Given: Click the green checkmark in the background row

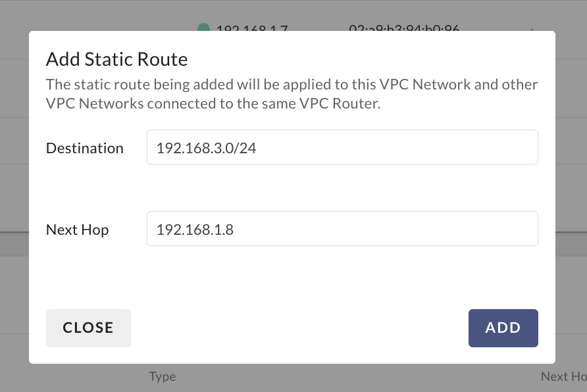Looking at the screenshot, I should pyautogui.click(x=530, y=30).
